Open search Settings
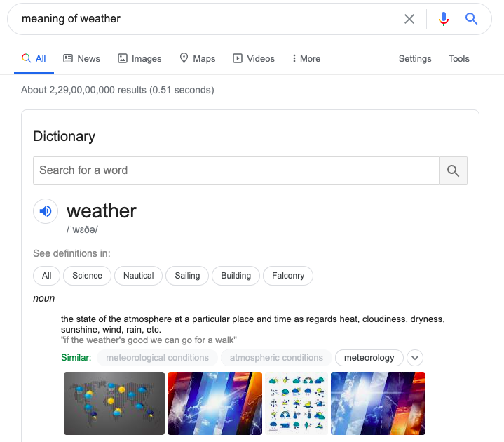 (415, 59)
